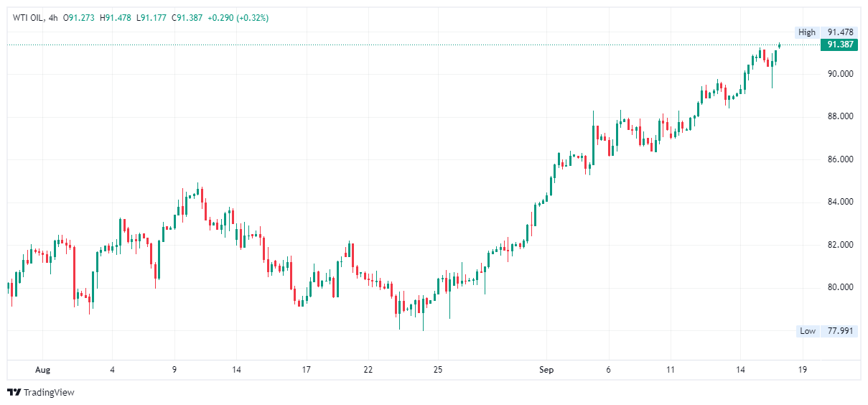Click 90.000 on the price axis
Screen dimensions: 868x405
pyautogui.click(x=840, y=73)
